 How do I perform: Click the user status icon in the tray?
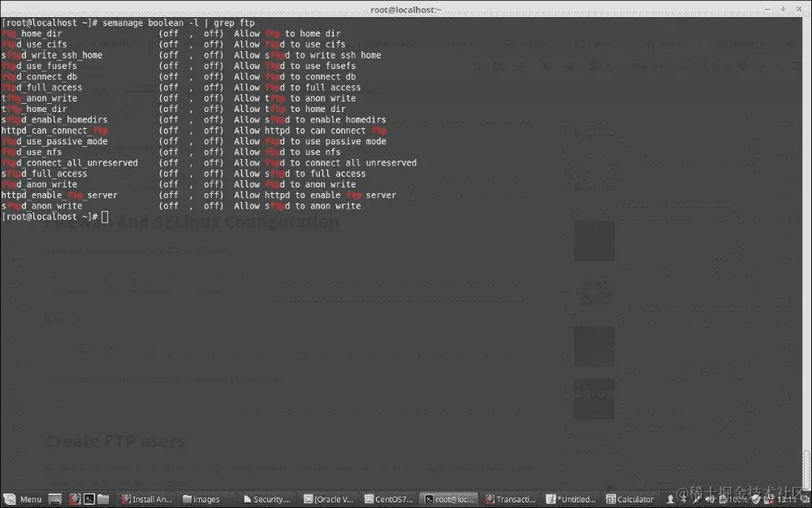pyautogui.click(x=671, y=499)
